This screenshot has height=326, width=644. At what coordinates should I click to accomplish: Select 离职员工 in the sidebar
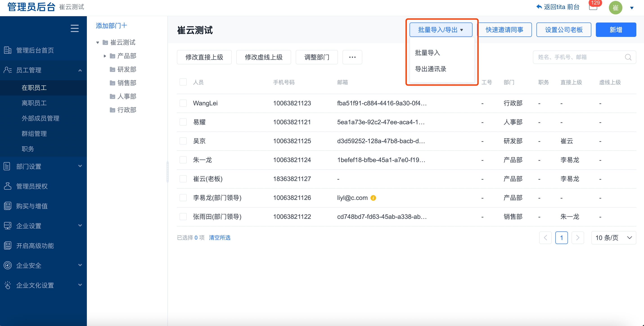coord(43,103)
